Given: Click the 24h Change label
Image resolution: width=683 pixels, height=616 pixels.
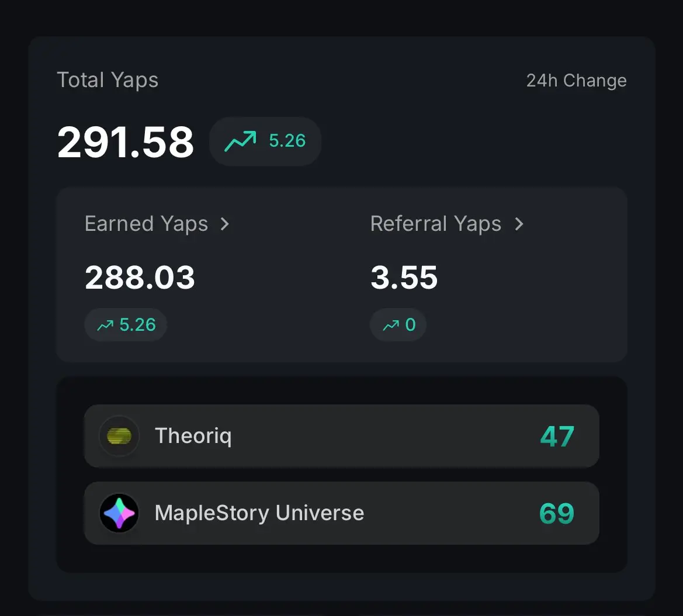Looking at the screenshot, I should [x=576, y=81].
